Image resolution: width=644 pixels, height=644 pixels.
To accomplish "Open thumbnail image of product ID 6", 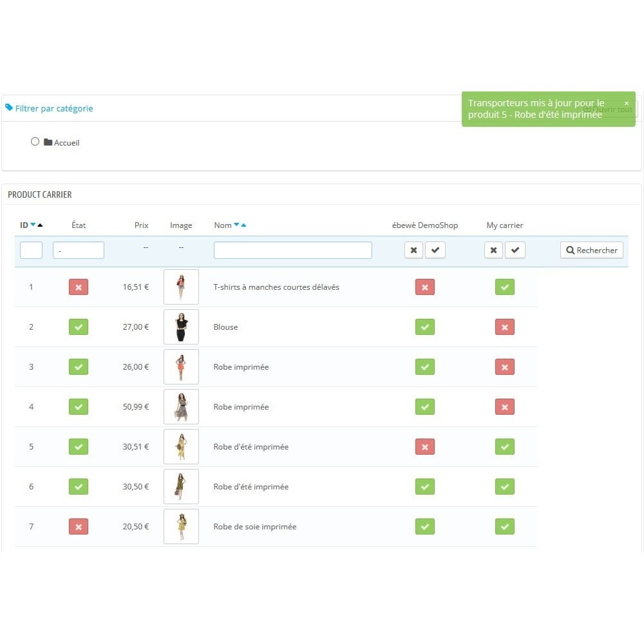I will (x=181, y=487).
